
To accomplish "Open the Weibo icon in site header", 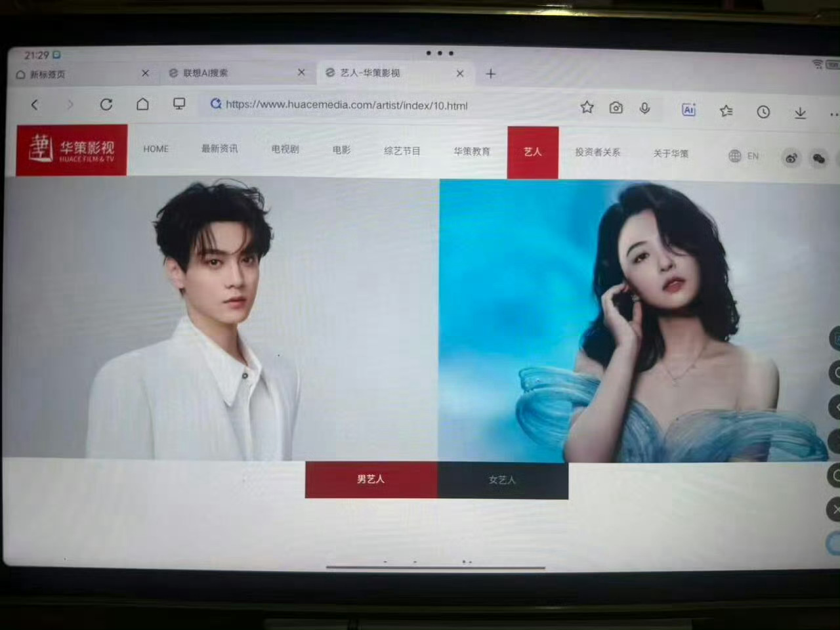I will point(791,157).
